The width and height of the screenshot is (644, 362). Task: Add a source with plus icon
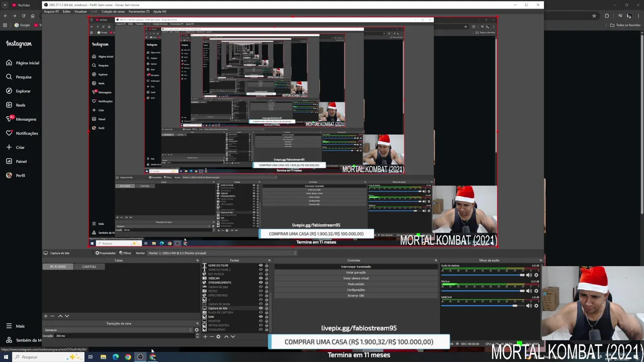click(x=205, y=336)
